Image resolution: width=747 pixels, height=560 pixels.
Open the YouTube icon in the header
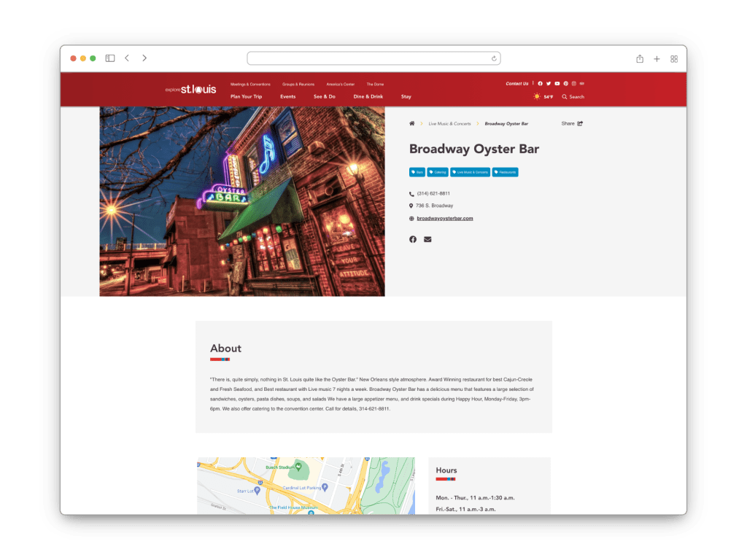point(557,84)
